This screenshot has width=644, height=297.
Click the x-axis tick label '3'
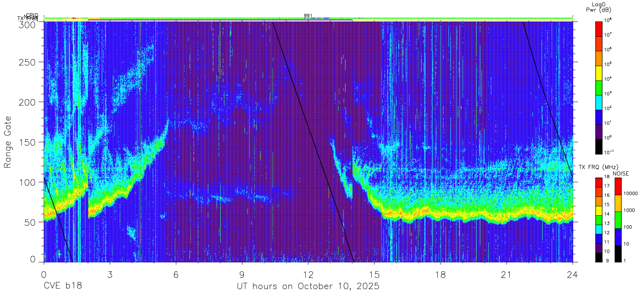point(110,274)
